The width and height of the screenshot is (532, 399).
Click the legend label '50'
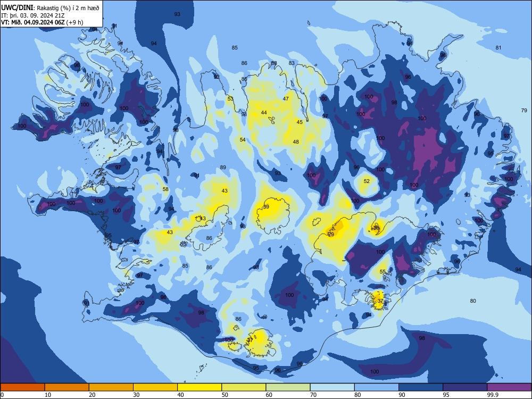[x=225, y=395]
